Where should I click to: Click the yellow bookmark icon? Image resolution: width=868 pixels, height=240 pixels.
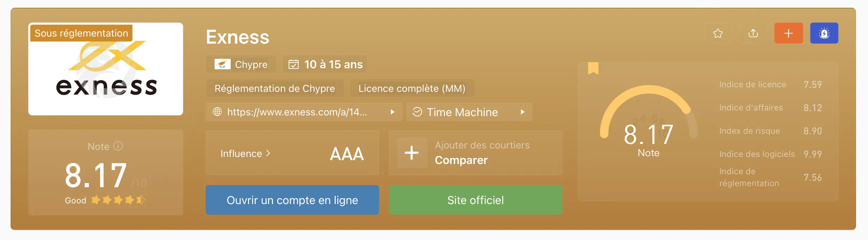pos(593,68)
